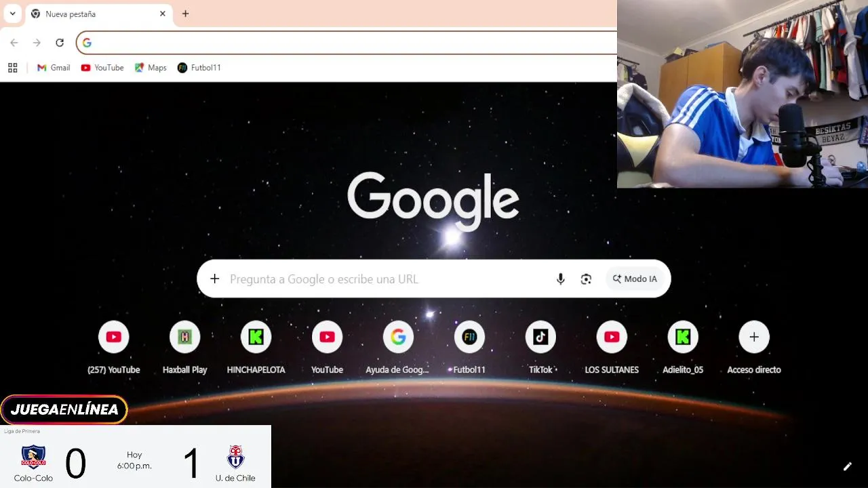The image size is (868, 488).
Task: Customize Chrome with the pencil icon
Action: pos(847,466)
